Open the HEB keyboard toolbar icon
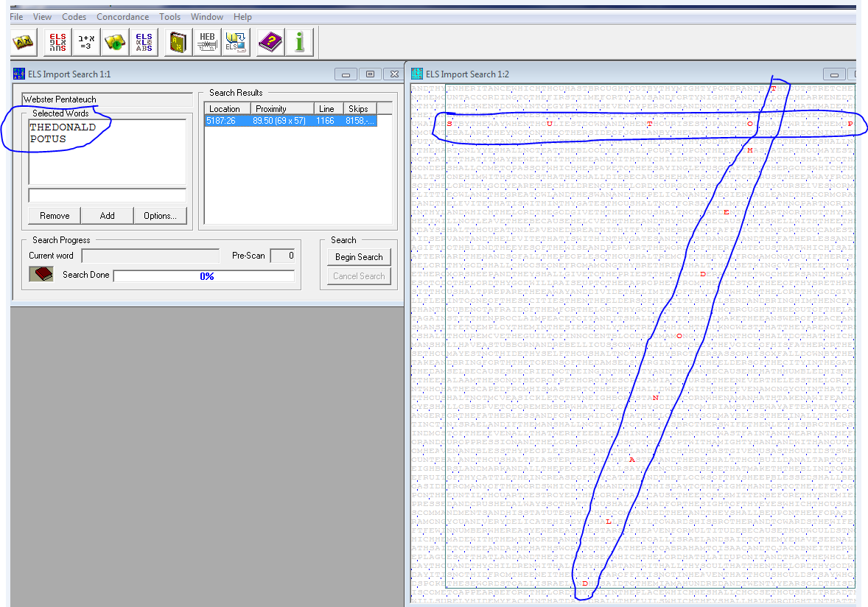Screen dimensions: 868x607 pos(207,42)
